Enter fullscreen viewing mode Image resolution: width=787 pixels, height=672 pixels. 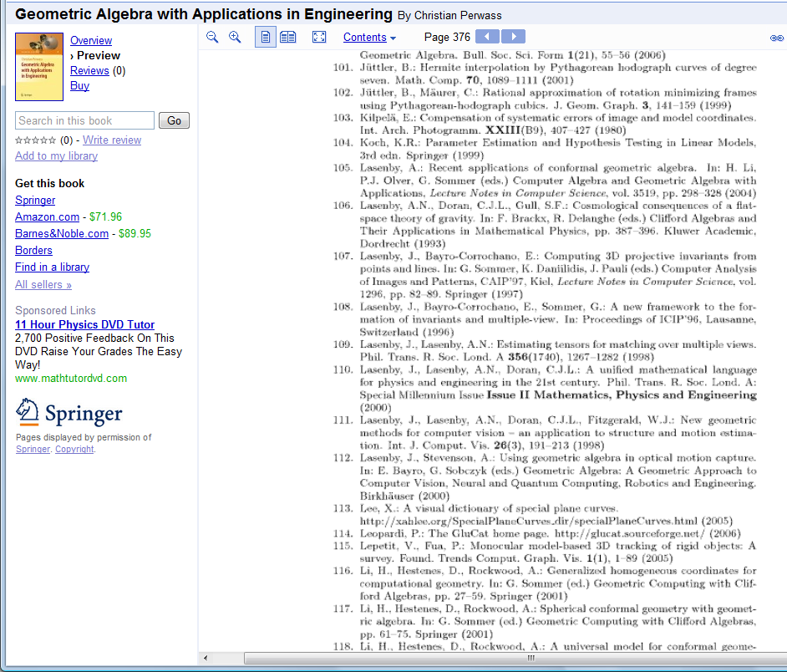coord(318,37)
